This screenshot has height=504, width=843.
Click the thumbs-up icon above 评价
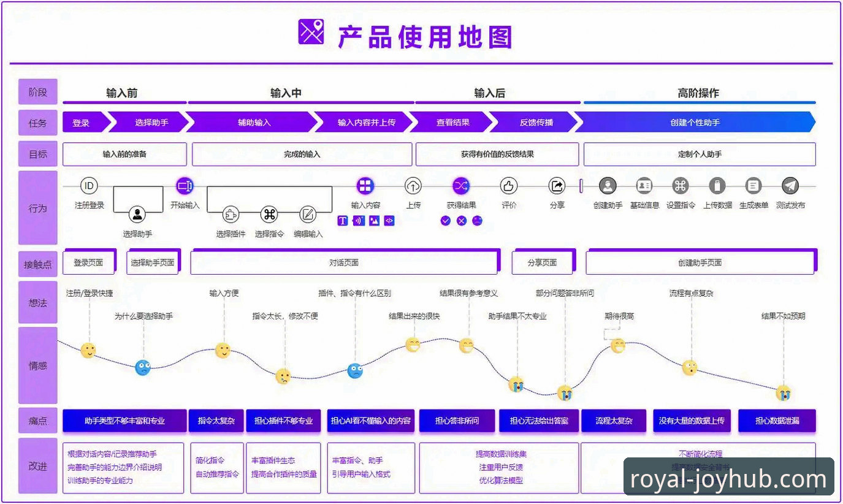509,186
